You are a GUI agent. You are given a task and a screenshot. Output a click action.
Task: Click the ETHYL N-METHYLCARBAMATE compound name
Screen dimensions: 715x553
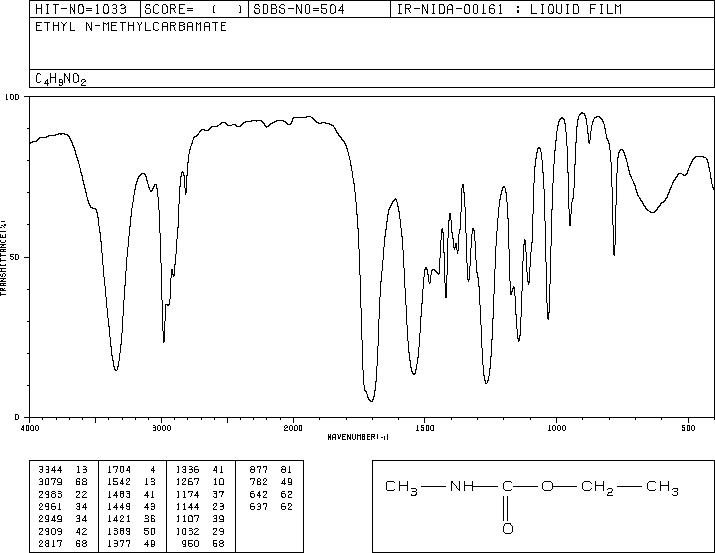point(131,27)
